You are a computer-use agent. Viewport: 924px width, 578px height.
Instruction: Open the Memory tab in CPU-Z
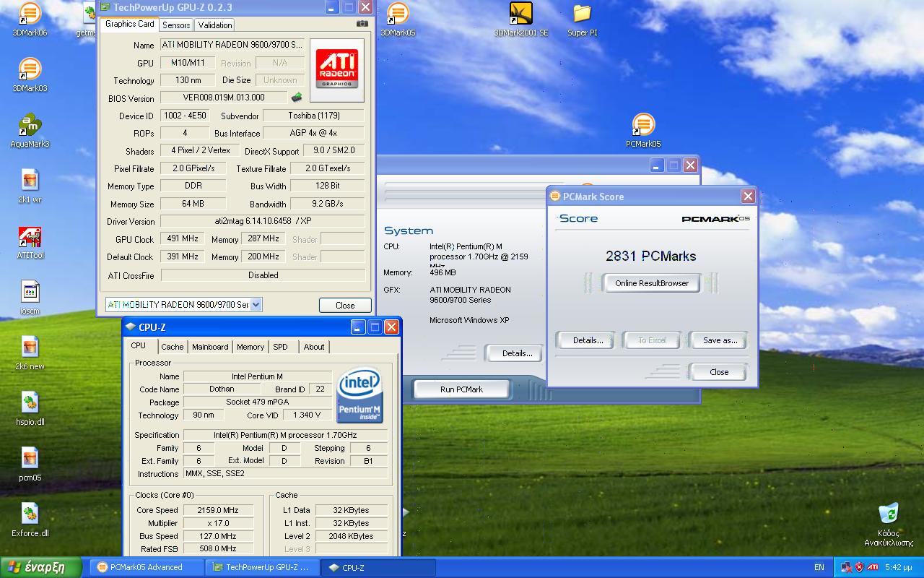click(250, 347)
